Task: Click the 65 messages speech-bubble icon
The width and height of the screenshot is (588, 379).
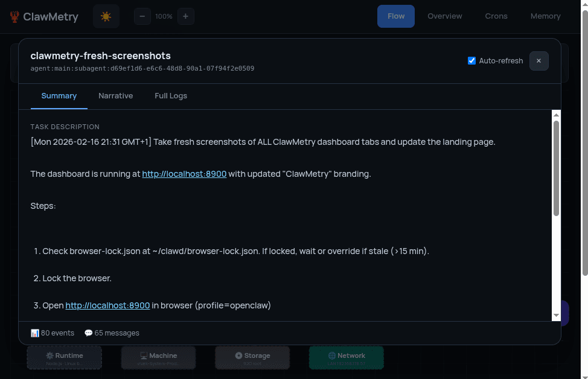Action: click(88, 333)
